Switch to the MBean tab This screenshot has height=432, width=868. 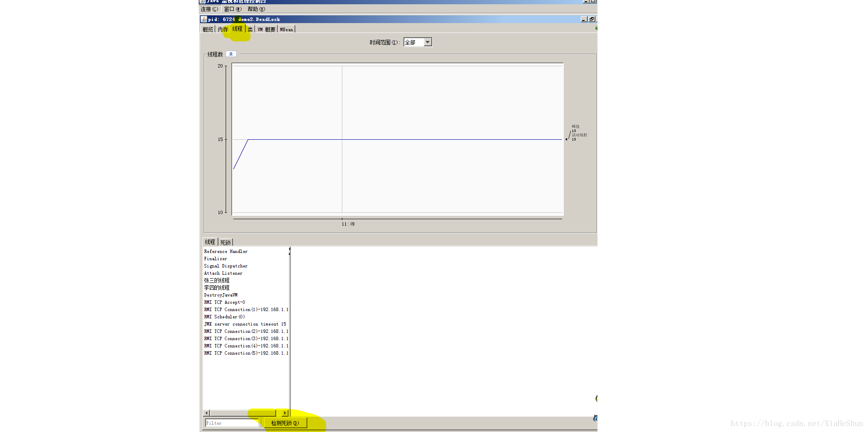(286, 29)
